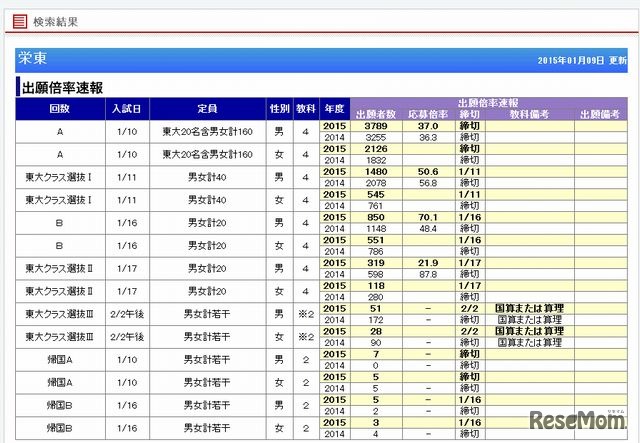Image resolution: width=640 pixels, height=443 pixels.
Task: Click 東大20名含男女計160 in the 男 A row
Action: tap(207, 132)
